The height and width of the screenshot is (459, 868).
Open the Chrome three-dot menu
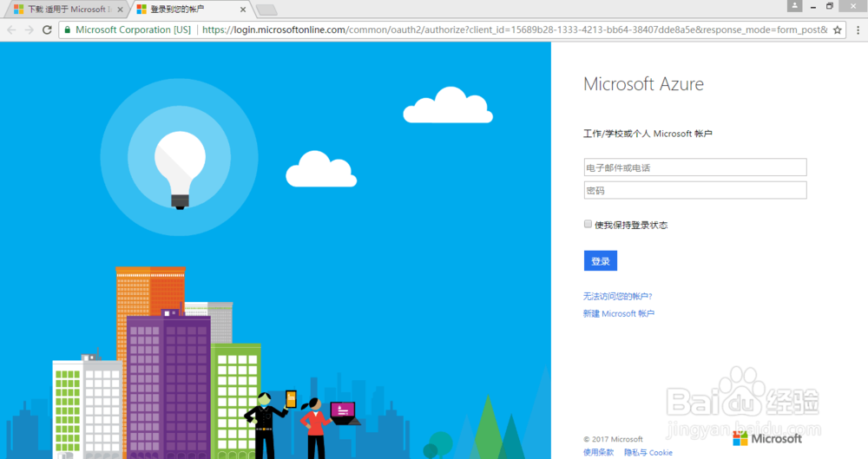(858, 30)
